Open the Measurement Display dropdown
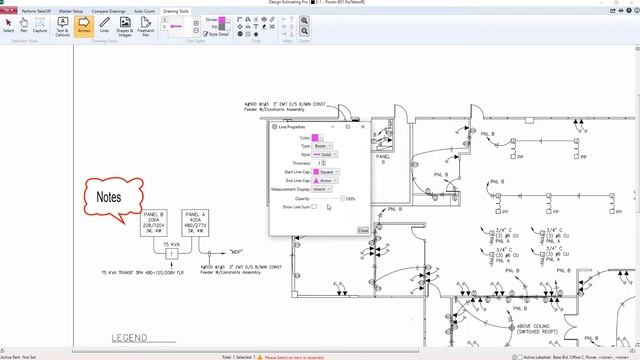Image resolution: width=640 pixels, height=360 pixels. (322, 189)
